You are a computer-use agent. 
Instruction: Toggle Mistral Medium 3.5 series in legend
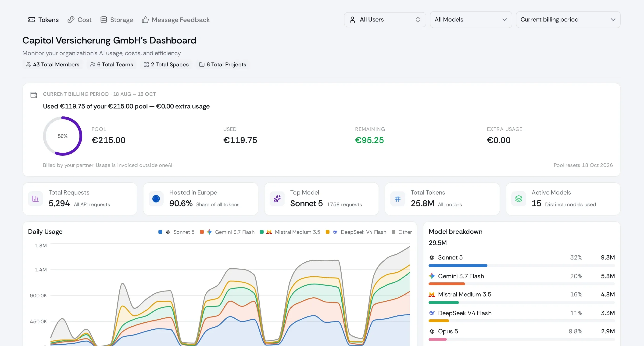pyautogui.click(x=290, y=232)
